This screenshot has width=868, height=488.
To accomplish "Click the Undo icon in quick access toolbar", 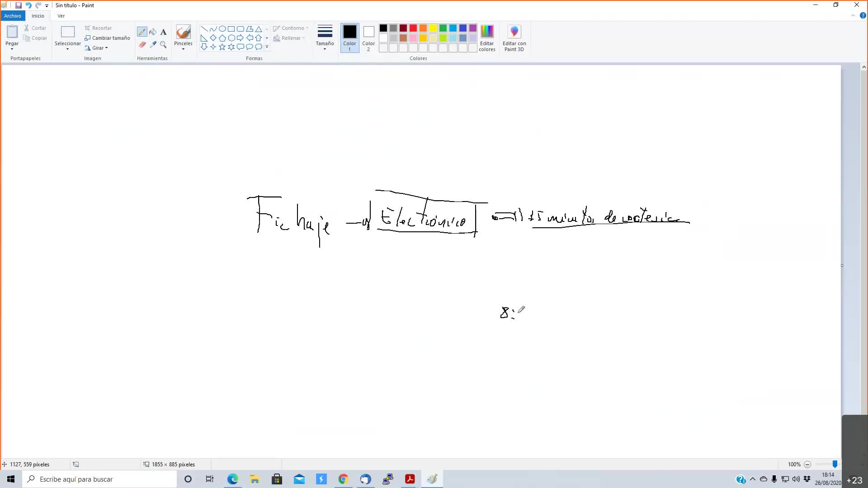I will (28, 5).
